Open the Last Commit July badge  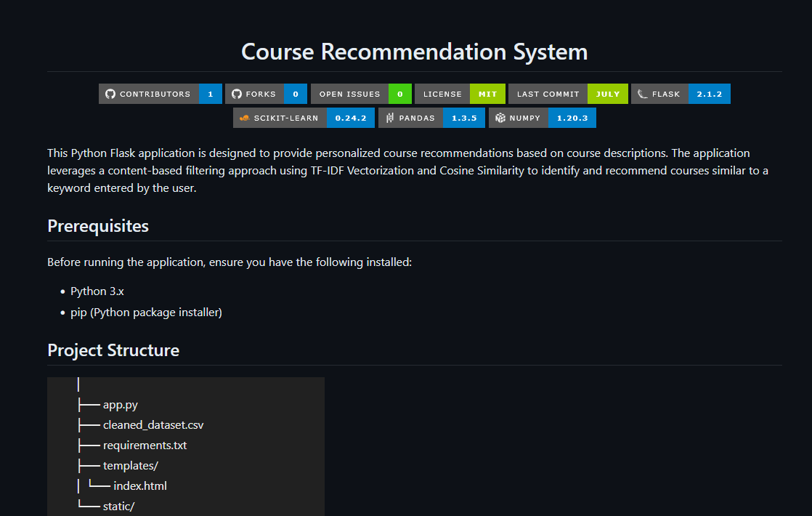(x=568, y=94)
